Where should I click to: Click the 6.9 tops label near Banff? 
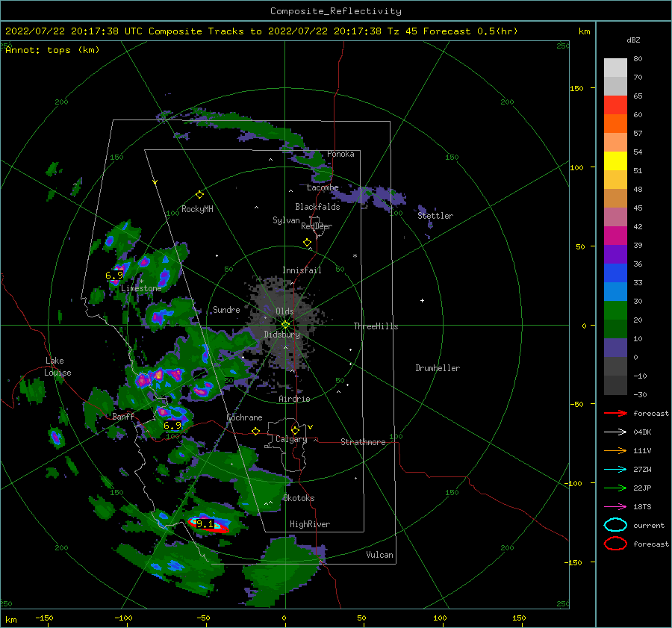pyautogui.click(x=172, y=425)
